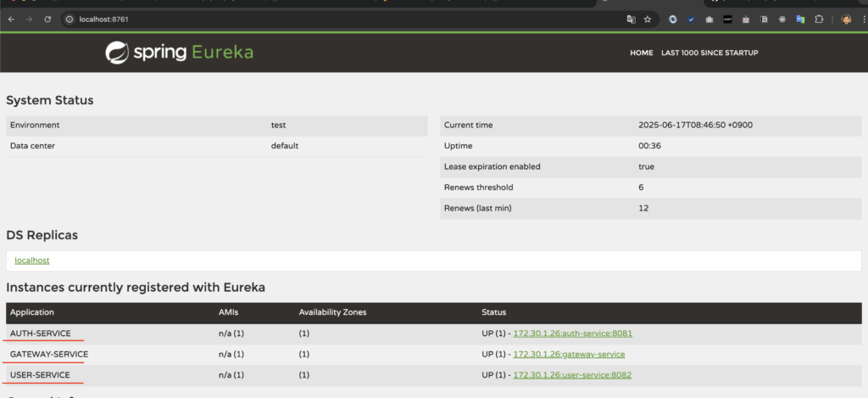Go to the HOME nav item
This screenshot has height=398, width=868.
tap(642, 53)
